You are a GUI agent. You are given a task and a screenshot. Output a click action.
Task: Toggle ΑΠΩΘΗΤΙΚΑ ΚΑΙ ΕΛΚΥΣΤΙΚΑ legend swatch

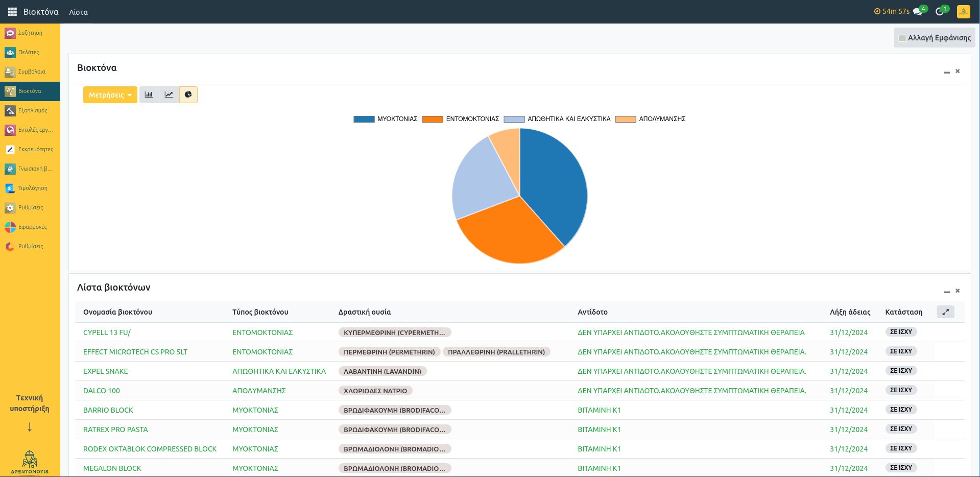(514, 119)
